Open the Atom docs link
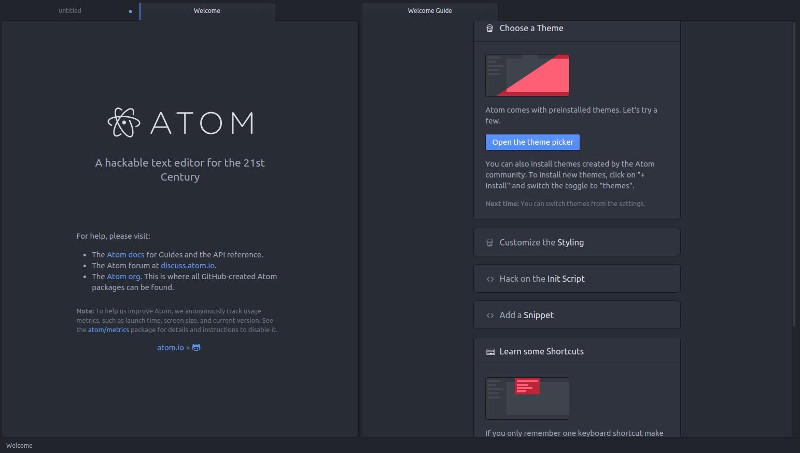Screen dimensions: 800x453 click(126, 255)
